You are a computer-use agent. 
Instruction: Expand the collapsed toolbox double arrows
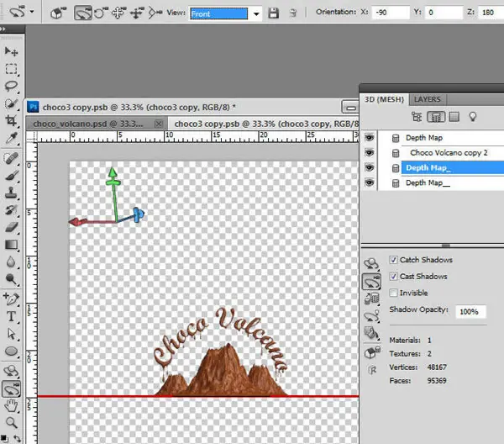3,29
